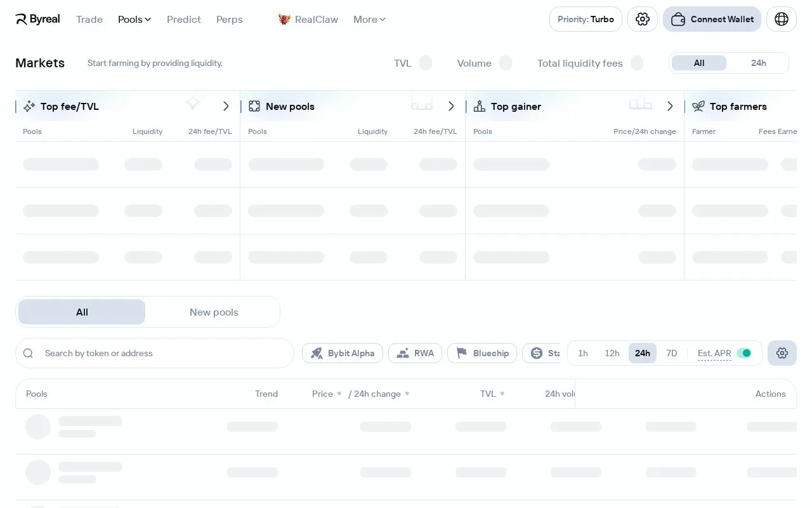Image resolution: width=812 pixels, height=508 pixels.
Task: Click wallet icon in Connect Wallet
Action: (678, 19)
